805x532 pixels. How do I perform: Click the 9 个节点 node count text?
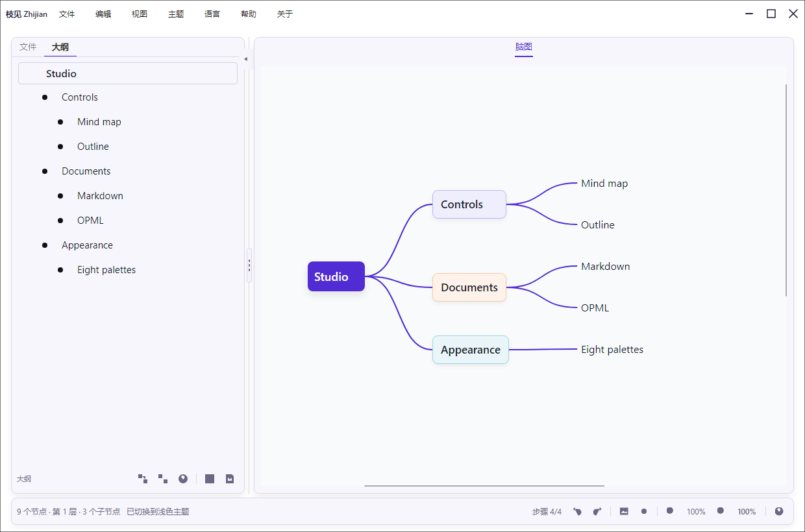point(32,512)
